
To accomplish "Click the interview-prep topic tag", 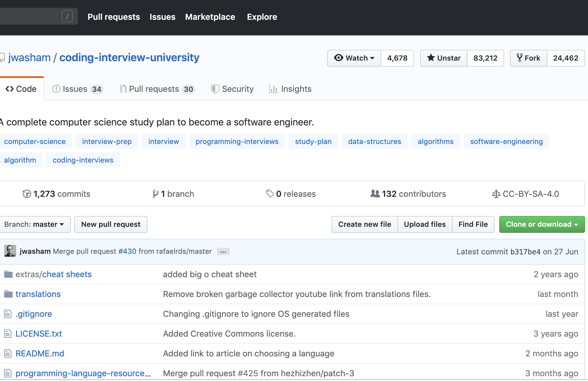I will click(x=107, y=141).
